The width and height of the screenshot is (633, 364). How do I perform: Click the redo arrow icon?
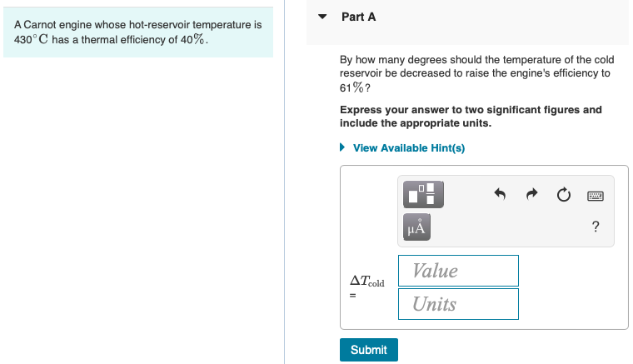click(532, 195)
